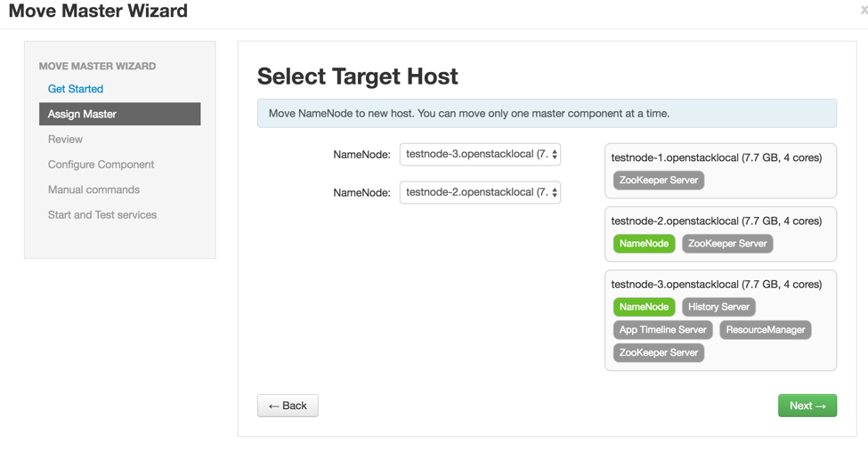Go to Configure Component step
This screenshot has width=868, height=450.
pyautogui.click(x=101, y=165)
